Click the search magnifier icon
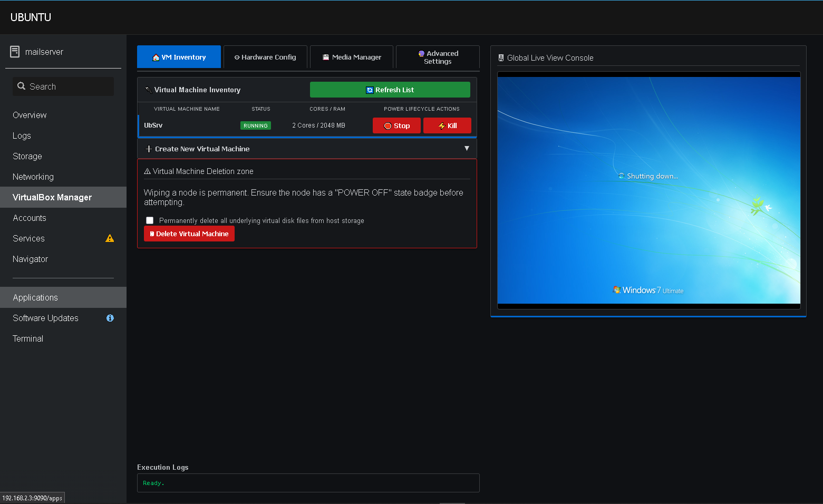This screenshot has width=823, height=504. click(x=22, y=86)
